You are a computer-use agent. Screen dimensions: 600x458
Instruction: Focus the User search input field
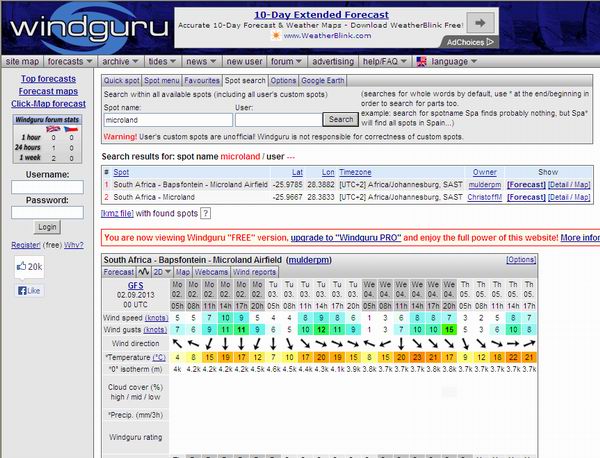coord(279,120)
